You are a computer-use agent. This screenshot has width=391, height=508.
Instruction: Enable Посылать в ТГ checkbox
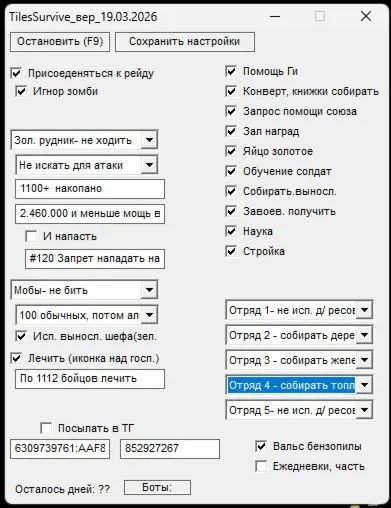(46, 428)
